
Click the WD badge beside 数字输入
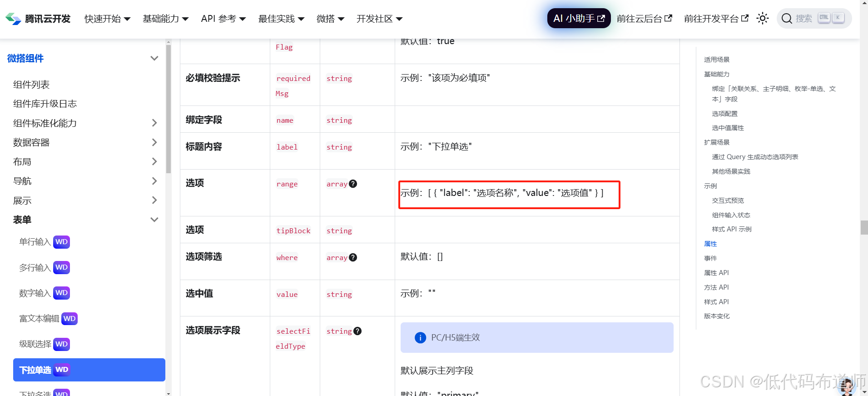[x=61, y=293]
